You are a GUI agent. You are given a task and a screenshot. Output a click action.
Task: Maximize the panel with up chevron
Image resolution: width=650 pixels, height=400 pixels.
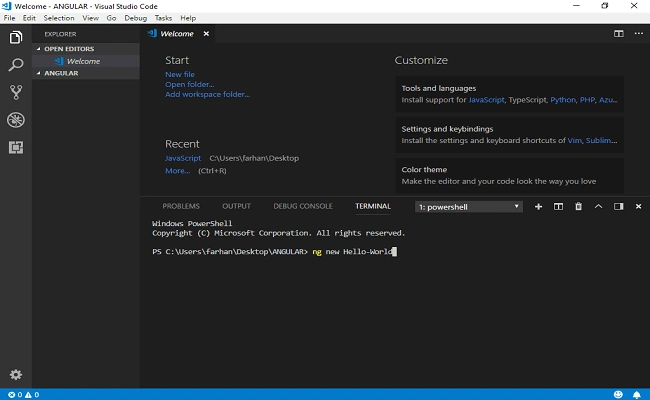[x=598, y=206]
